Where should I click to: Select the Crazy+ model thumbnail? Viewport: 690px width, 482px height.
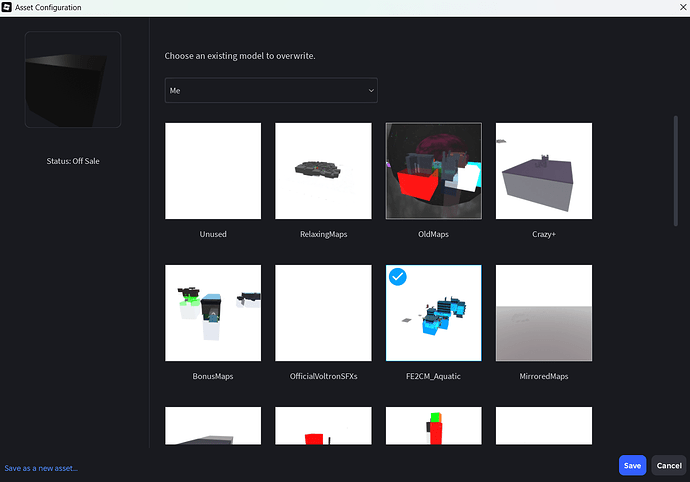click(x=544, y=171)
